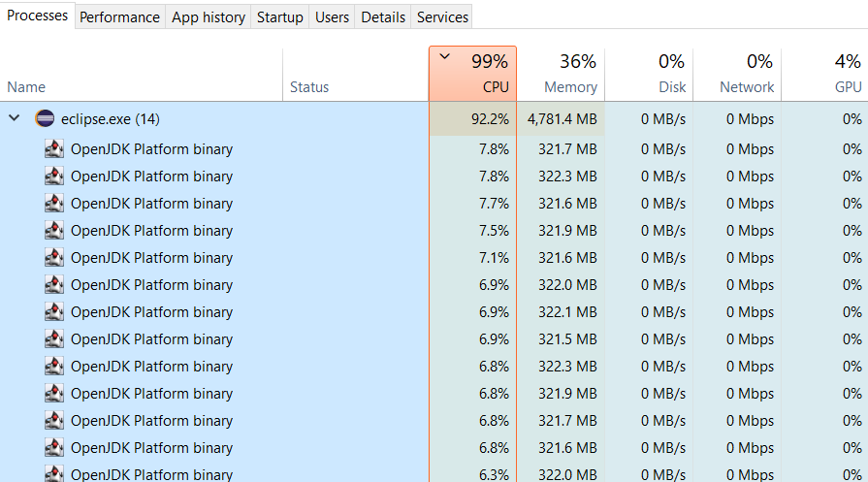Click the OpenJDK icon on the 322.1 MB row
The image size is (868, 482).
point(54,311)
